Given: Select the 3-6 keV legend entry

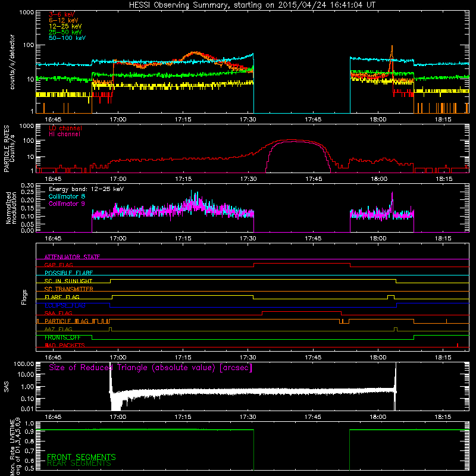Looking at the screenshot, I should (x=61, y=14).
